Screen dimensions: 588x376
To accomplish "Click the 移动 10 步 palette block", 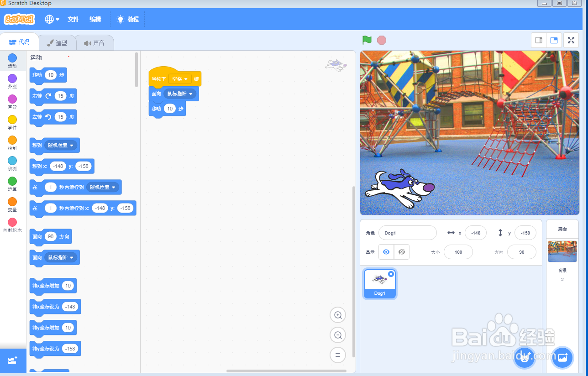I will point(48,75).
